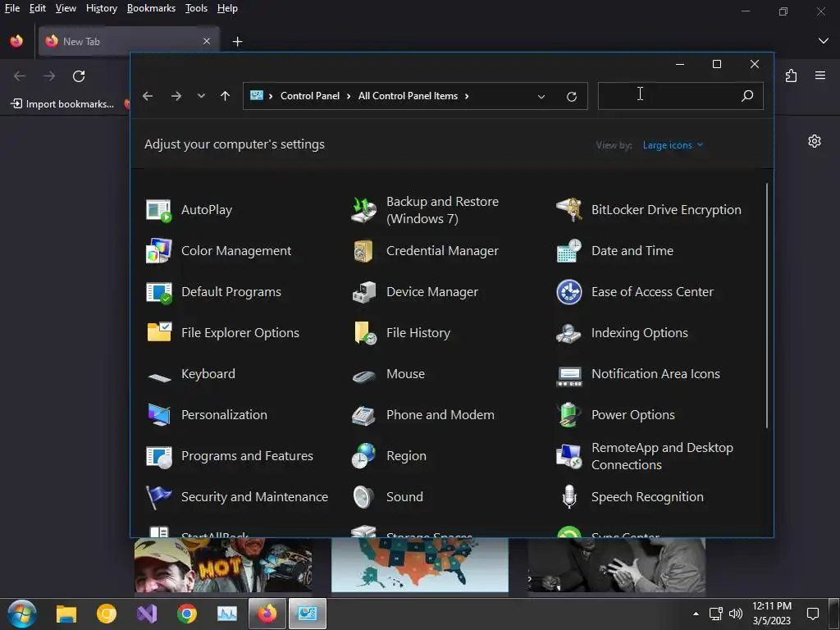Open Firefox View menu
840x630 pixels.
[x=66, y=8]
